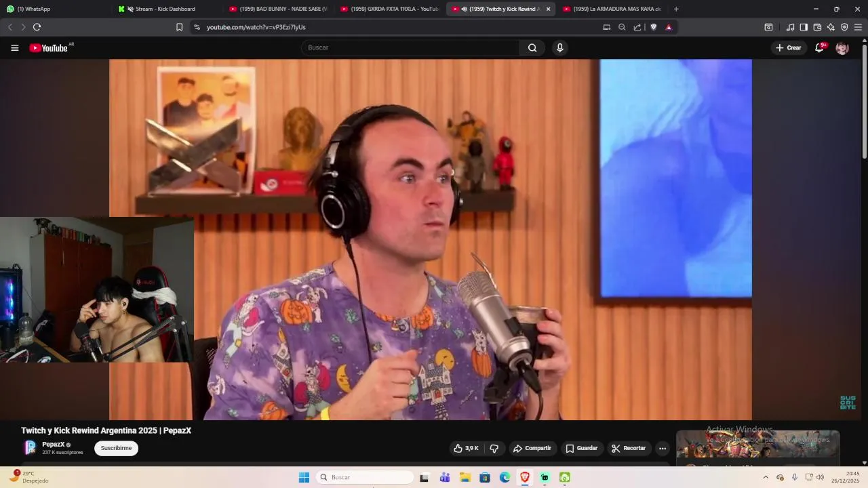The image size is (868, 488).
Task: Open the PepazX channel name link
Action: pos(53,445)
